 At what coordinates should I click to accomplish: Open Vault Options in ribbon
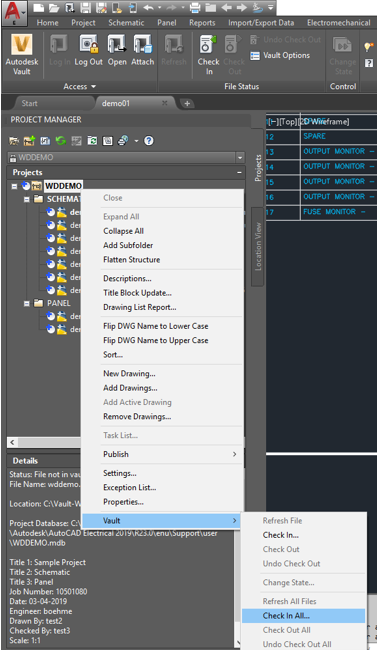coord(280,55)
